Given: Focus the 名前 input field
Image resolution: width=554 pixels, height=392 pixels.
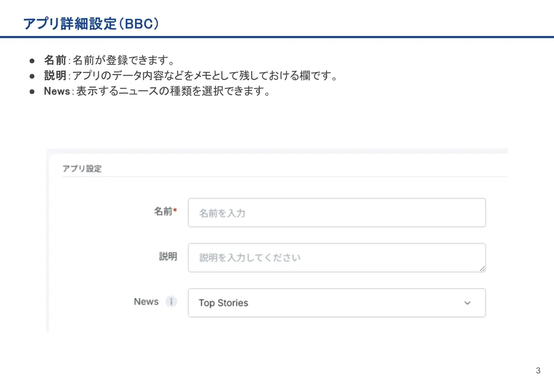Looking at the screenshot, I should tap(337, 213).
